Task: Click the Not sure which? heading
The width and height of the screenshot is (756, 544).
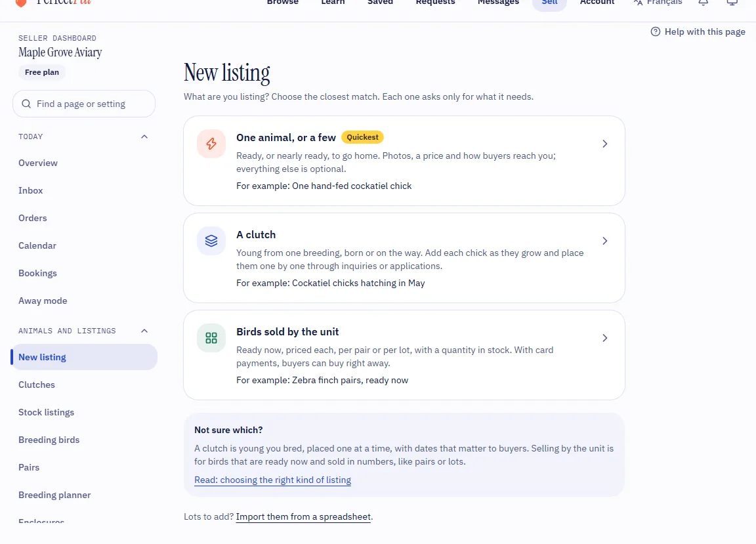Action: point(228,430)
